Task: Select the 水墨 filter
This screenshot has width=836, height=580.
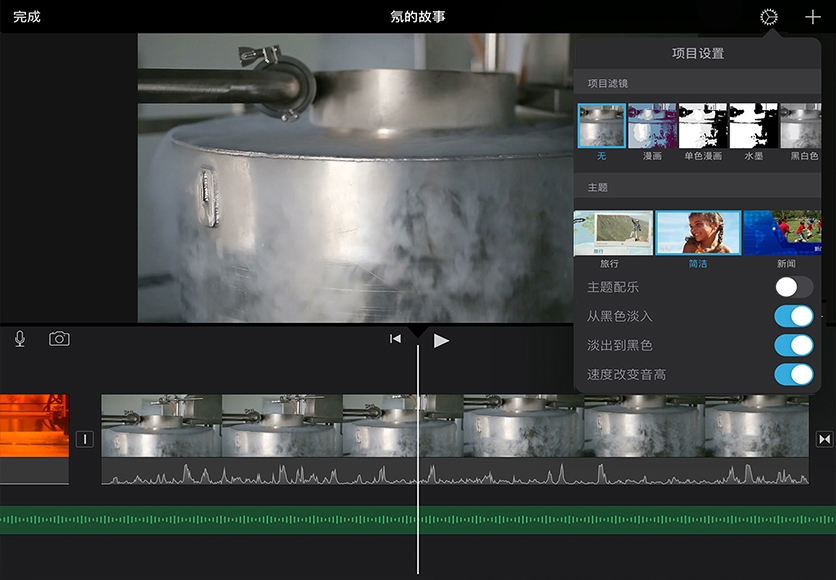Action: [x=753, y=126]
